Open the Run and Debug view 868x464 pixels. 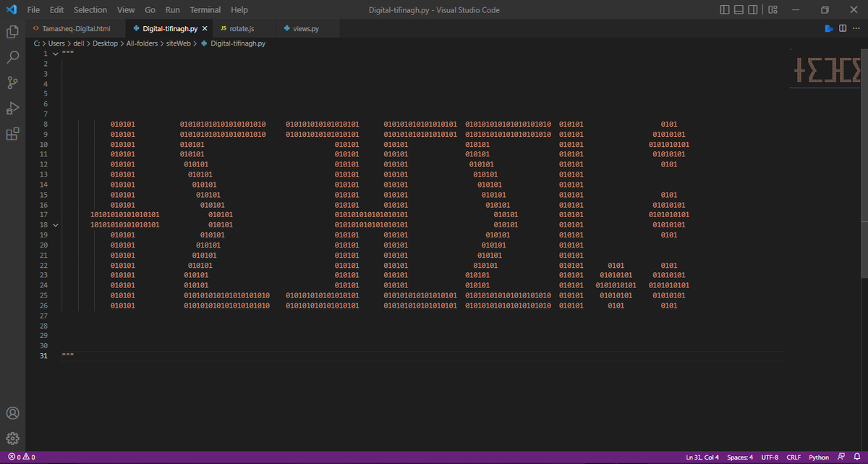click(12, 109)
